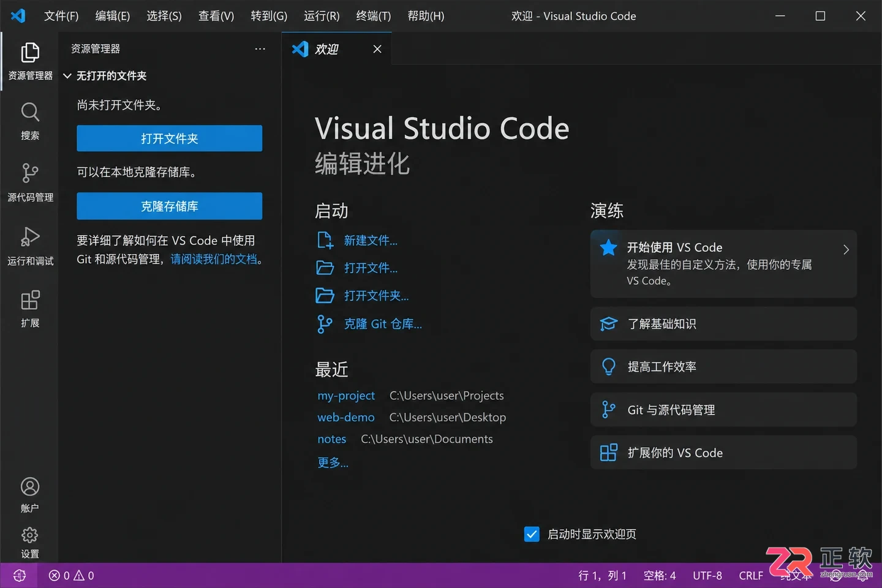Click the open folder icon beside 打开文件...

[325, 268]
